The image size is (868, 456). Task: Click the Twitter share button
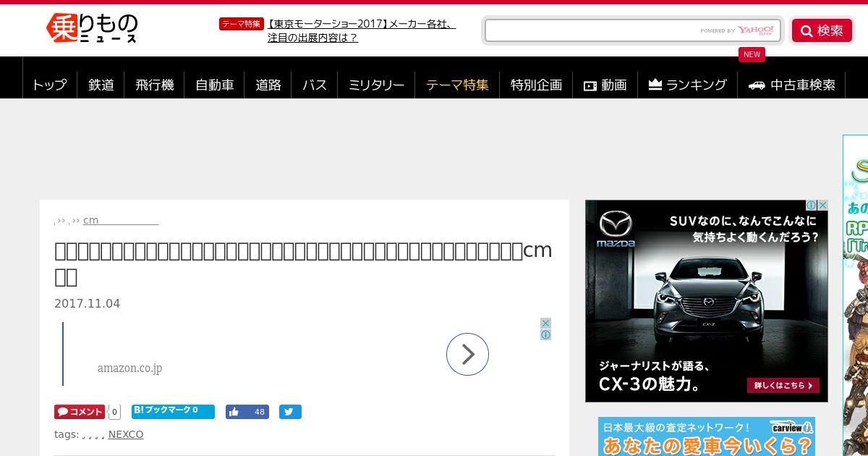click(290, 412)
